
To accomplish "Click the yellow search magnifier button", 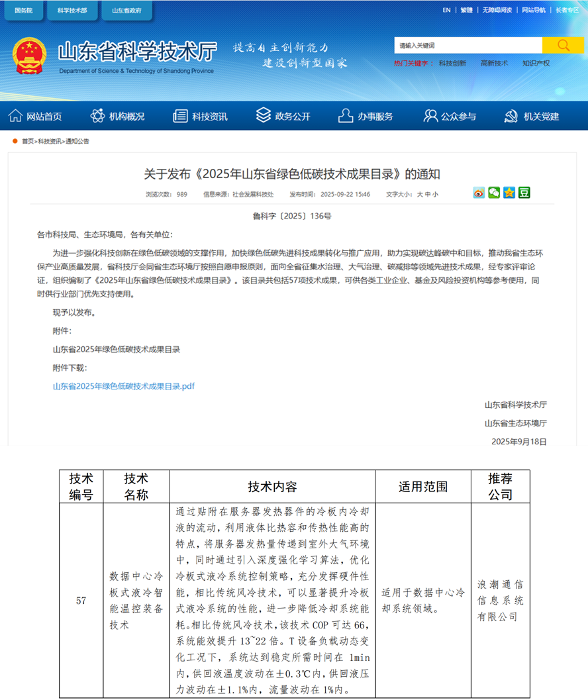I will pos(563,45).
